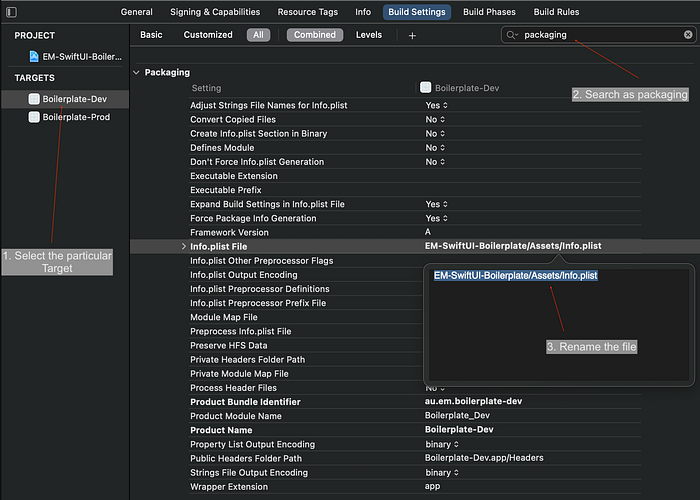Select Private Module Map File row
Image resolution: width=700 pixels, height=500 pixels.
(x=306, y=374)
